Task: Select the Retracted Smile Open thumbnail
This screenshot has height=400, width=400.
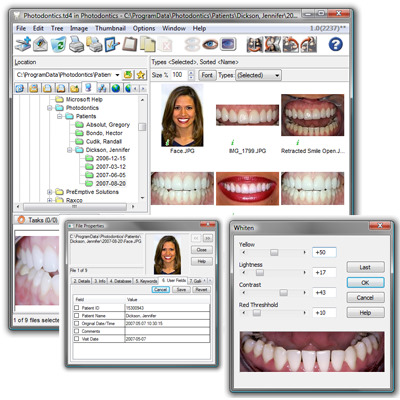Action: (x=312, y=115)
